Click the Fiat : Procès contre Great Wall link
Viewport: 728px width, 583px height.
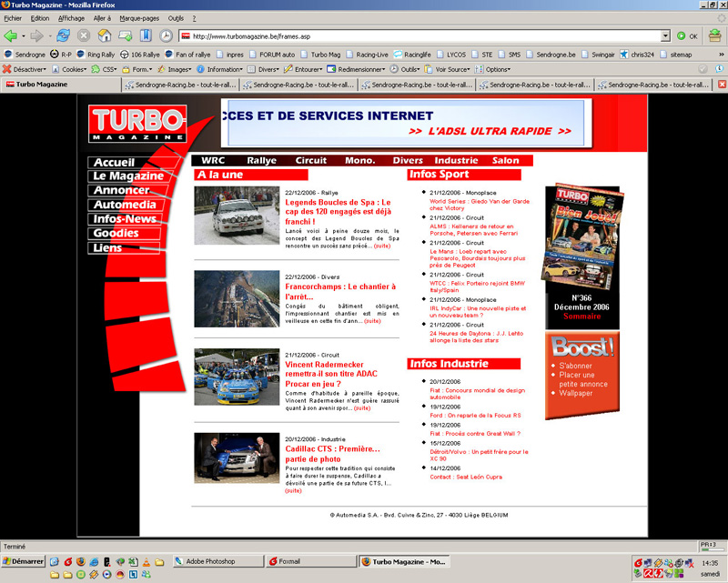click(x=475, y=434)
